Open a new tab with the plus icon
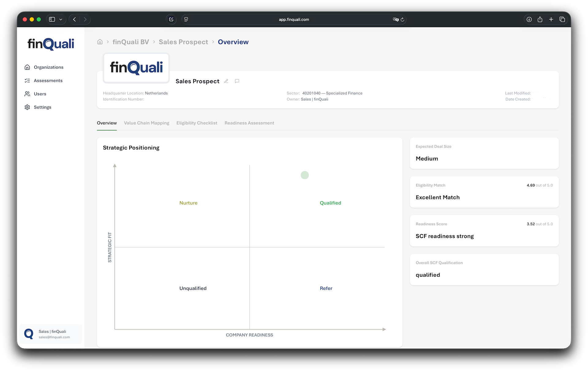Viewport: 588px width, 371px height. point(551,19)
